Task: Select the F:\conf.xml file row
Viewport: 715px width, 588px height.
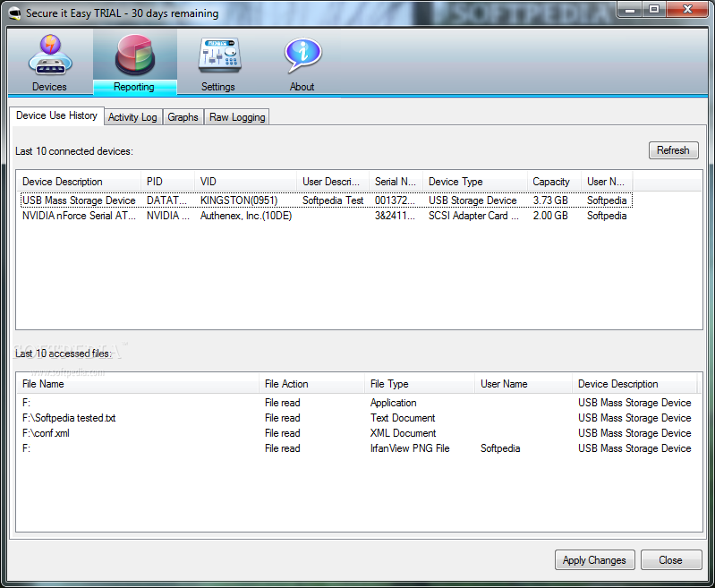Action: (x=357, y=433)
